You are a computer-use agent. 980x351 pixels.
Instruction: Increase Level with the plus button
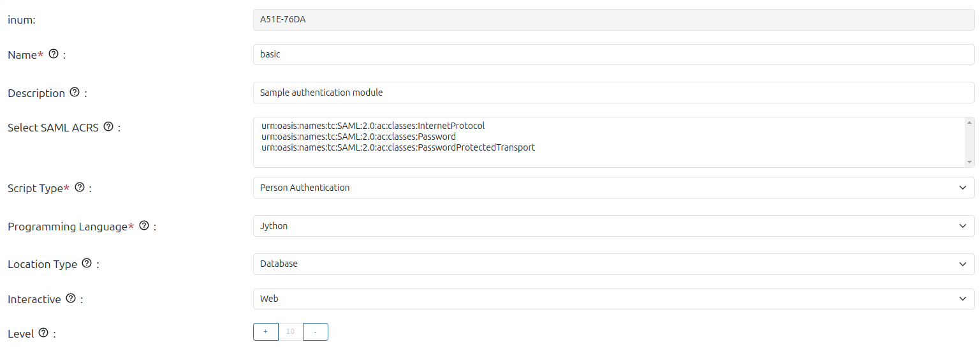pos(266,332)
